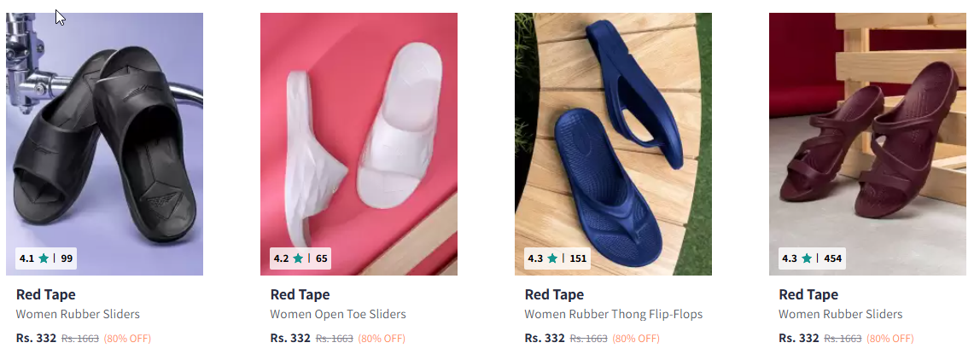The width and height of the screenshot is (980, 360).
Task: Click the star icon beside 151 reviews
Action: (x=551, y=258)
